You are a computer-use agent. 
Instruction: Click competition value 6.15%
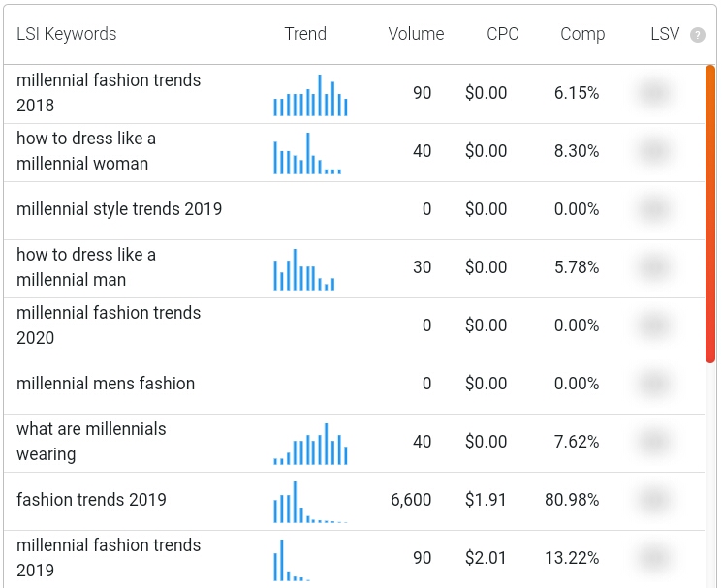(x=577, y=93)
